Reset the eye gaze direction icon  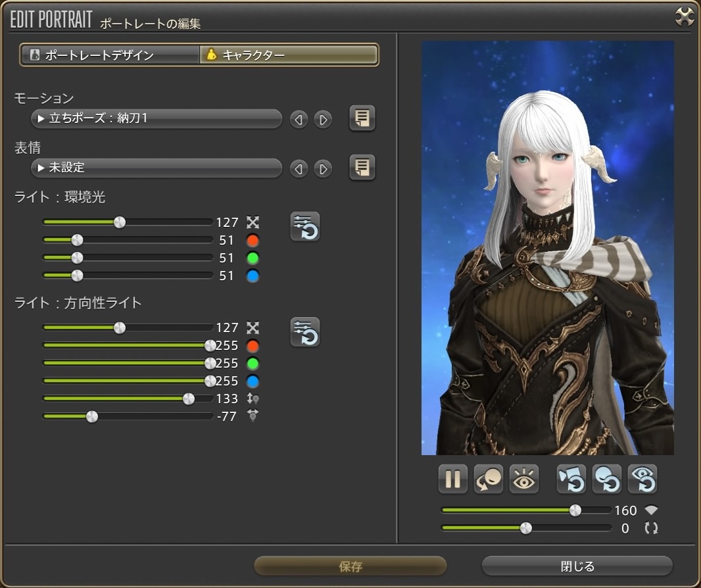(x=642, y=479)
